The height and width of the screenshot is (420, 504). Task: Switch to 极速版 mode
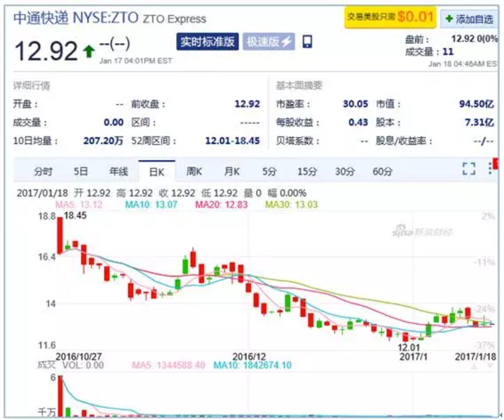tap(269, 42)
